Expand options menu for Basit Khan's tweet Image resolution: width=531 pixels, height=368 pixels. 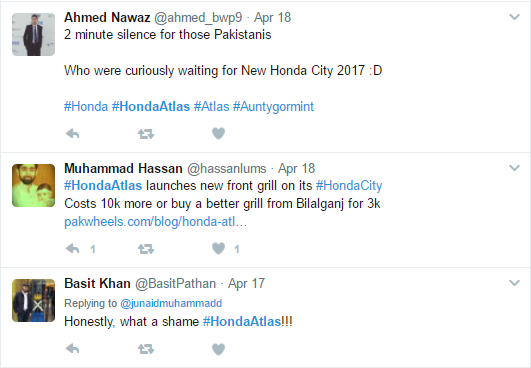coord(514,283)
